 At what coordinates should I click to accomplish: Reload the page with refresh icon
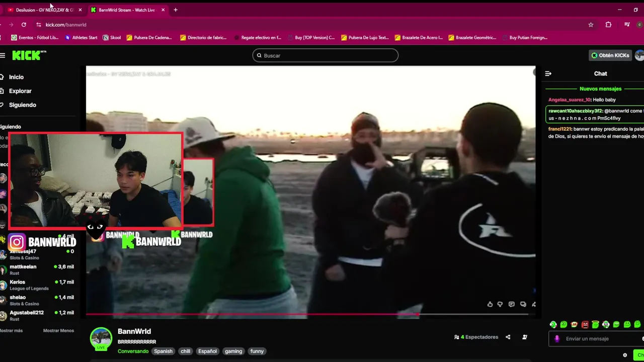click(x=24, y=25)
